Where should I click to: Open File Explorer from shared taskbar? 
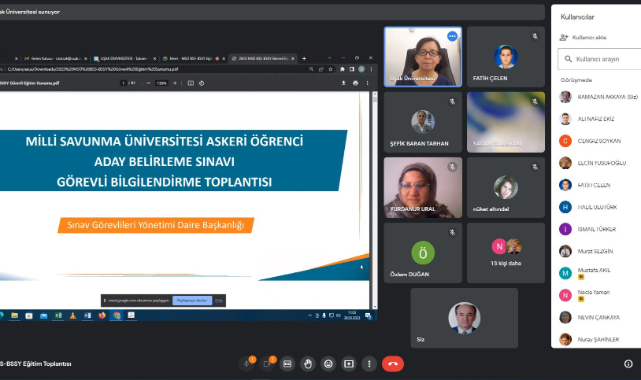[14, 315]
